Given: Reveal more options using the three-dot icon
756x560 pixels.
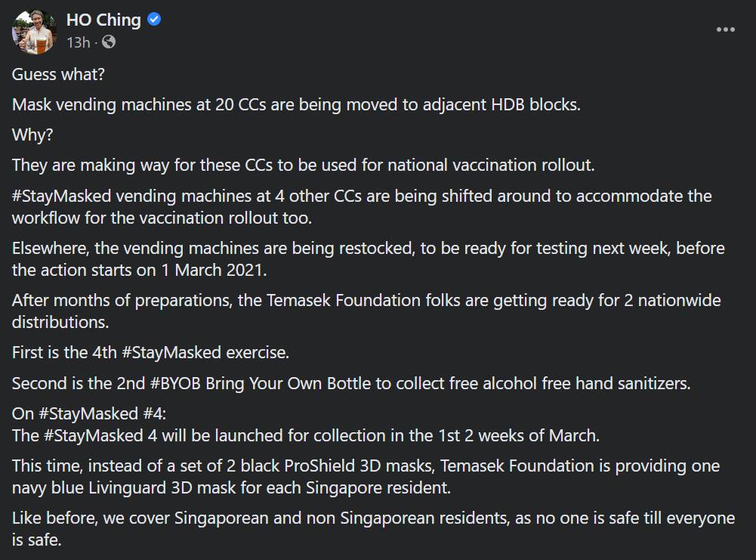Looking at the screenshot, I should pyautogui.click(x=725, y=29).
